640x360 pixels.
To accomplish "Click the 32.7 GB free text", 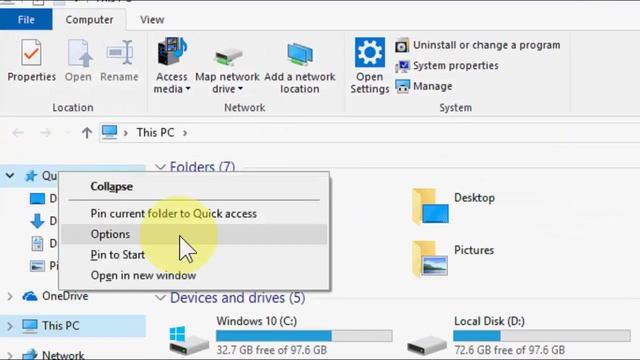I will [x=271, y=350].
